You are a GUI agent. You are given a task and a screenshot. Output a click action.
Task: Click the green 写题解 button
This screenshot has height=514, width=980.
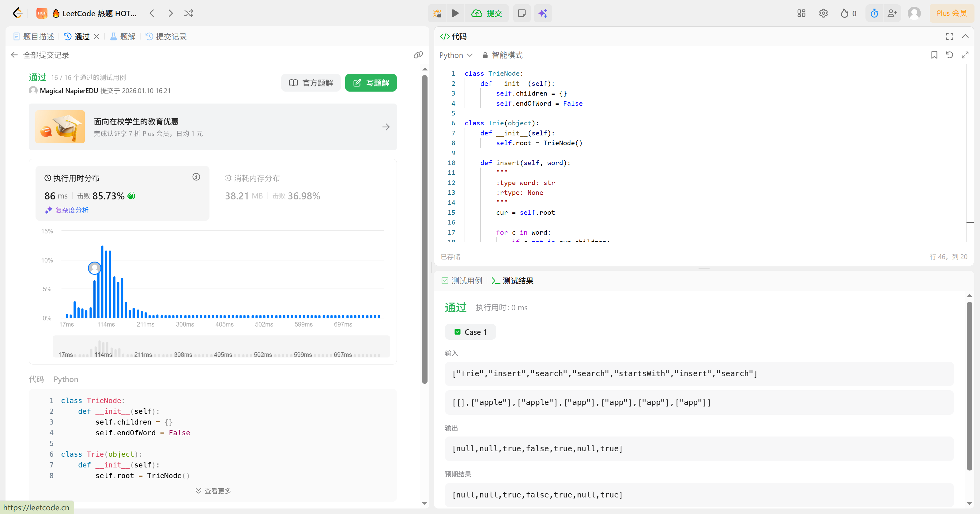(371, 83)
